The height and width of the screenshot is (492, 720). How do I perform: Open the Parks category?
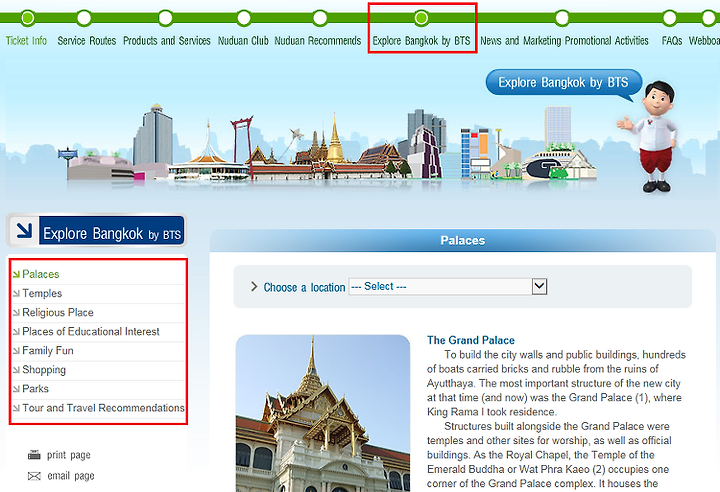35,389
